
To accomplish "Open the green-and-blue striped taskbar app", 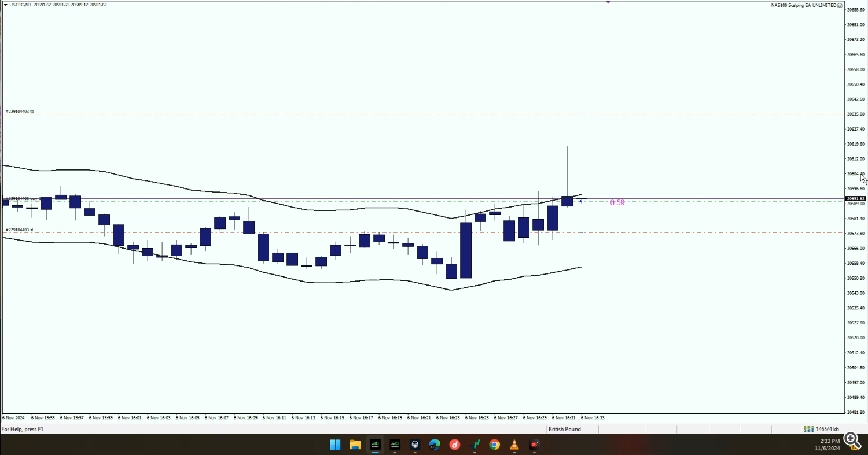I will (x=475, y=445).
